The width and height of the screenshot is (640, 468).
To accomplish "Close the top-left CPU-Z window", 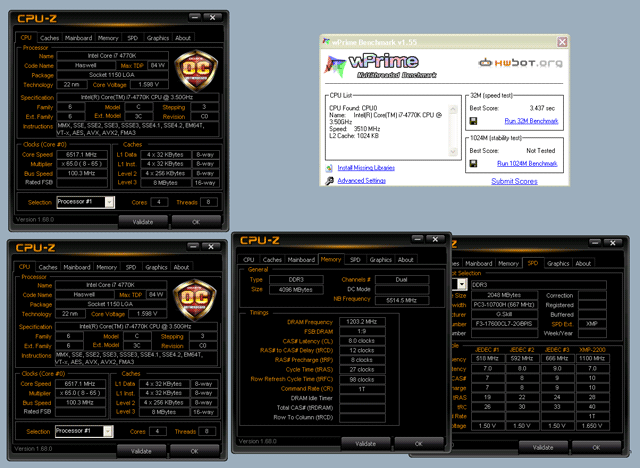I will pyautogui.click(x=212, y=17).
